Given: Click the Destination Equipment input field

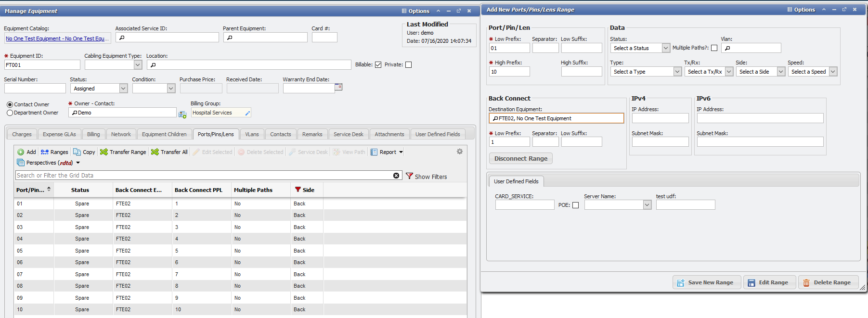Looking at the screenshot, I should 556,118.
